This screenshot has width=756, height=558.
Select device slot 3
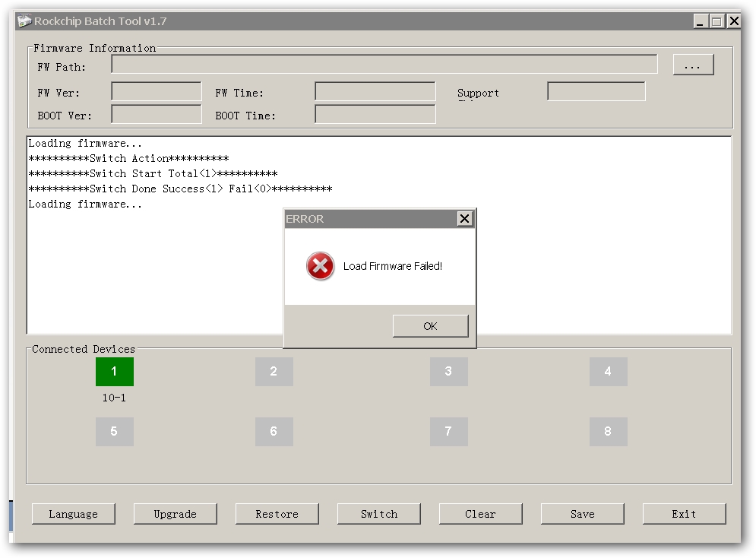(448, 371)
